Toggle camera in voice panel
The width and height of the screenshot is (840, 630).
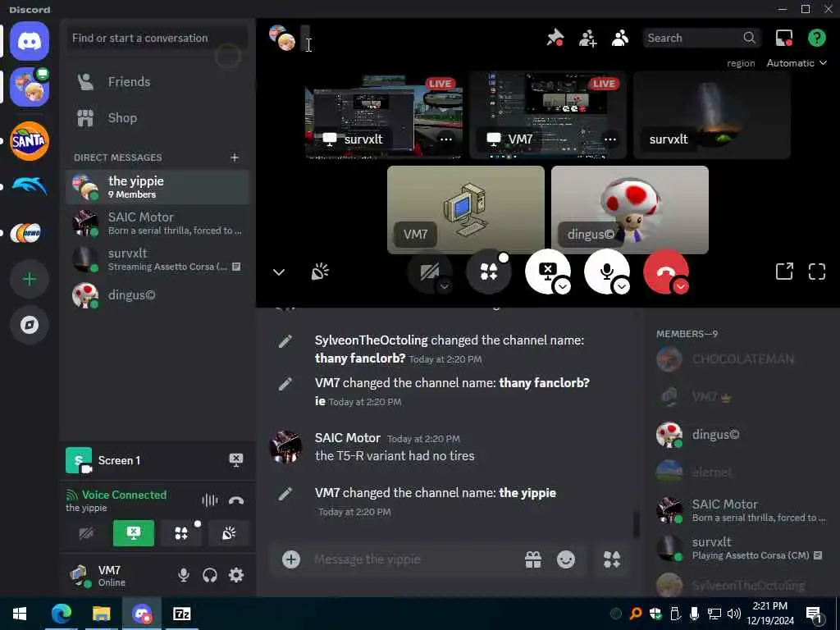pos(85,533)
